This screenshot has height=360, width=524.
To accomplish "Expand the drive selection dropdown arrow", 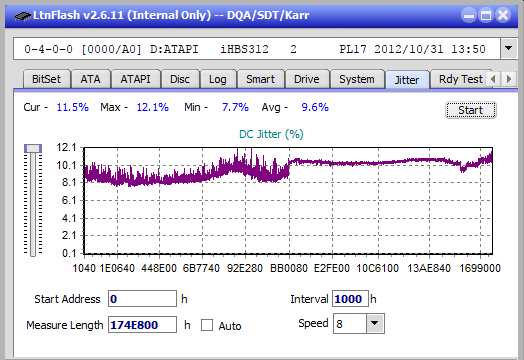I will [508, 48].
